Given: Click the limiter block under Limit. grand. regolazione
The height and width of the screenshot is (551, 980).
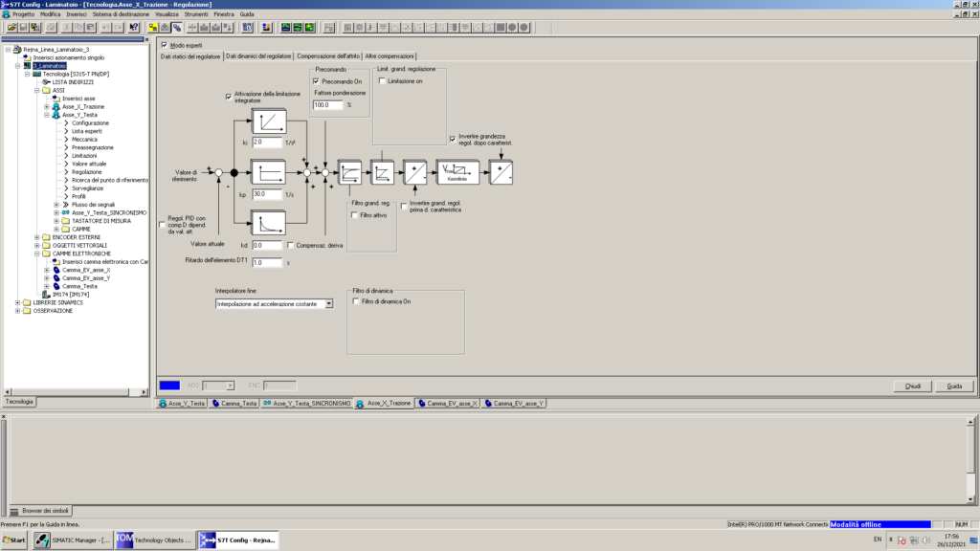Looking at the screenshot, I should 382,172.
